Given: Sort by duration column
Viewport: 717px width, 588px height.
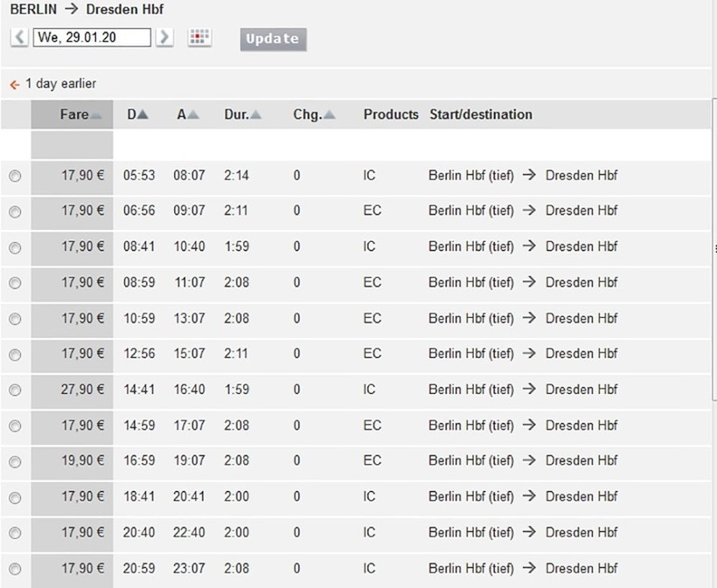Looking at the screenshot, I should click(x=242, y=114).
